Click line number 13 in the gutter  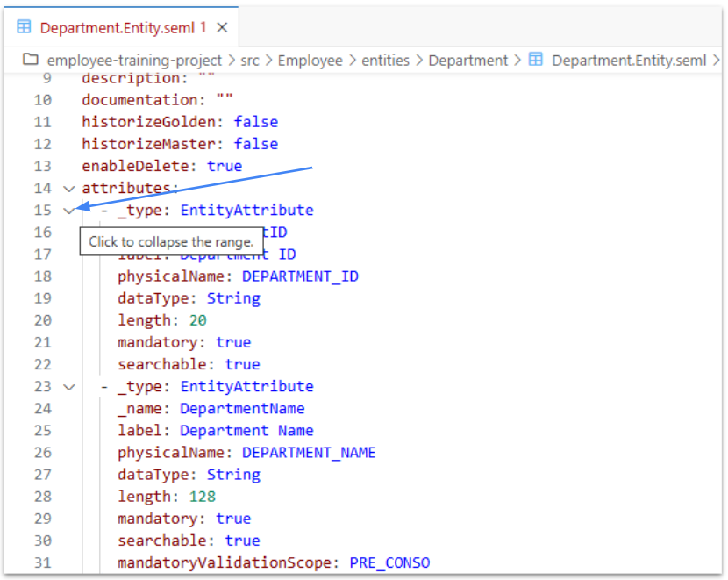tap(42, 166)
